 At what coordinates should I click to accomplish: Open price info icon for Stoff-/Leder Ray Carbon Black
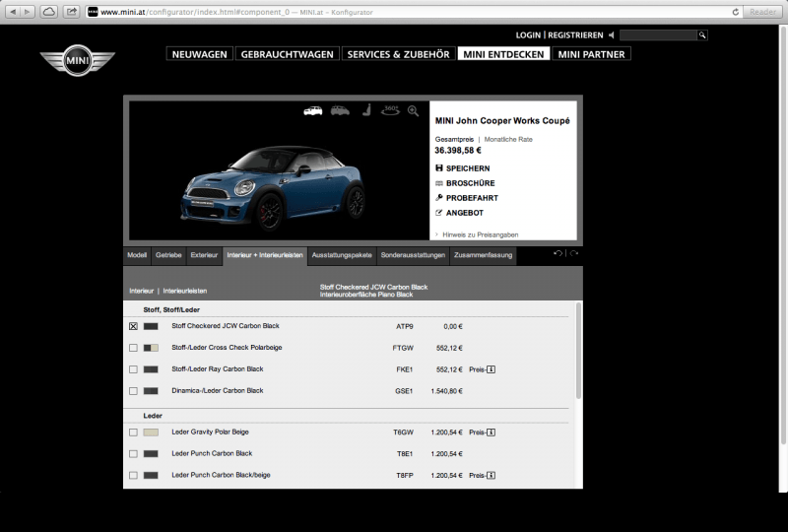491,369
